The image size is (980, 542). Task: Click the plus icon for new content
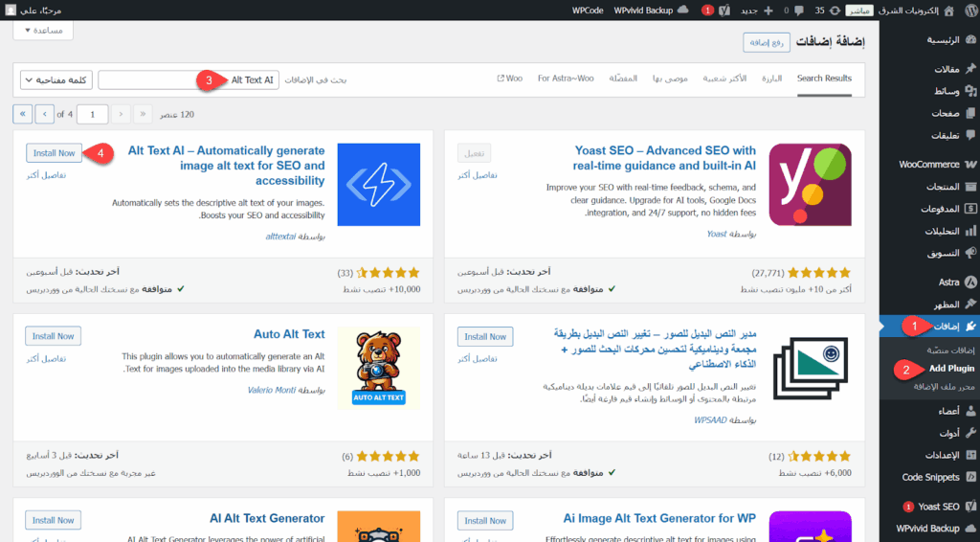(x=768, y=10)
